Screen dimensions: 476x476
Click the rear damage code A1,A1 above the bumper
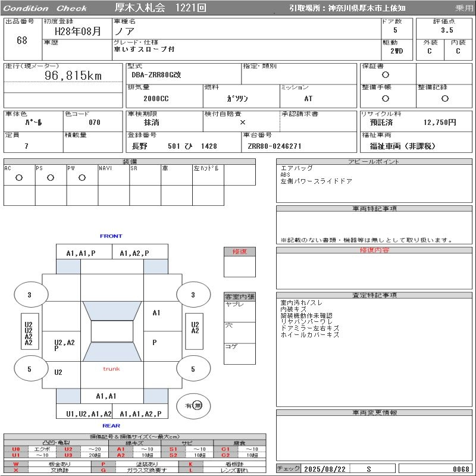point(107,396)
